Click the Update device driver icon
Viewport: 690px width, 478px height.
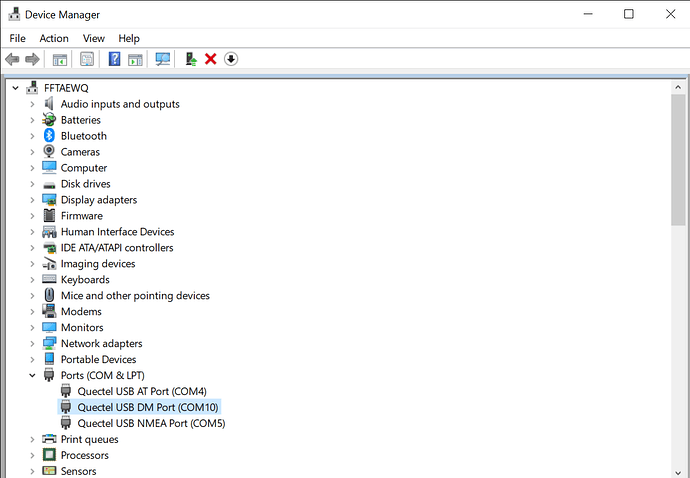tap(191, 59)
